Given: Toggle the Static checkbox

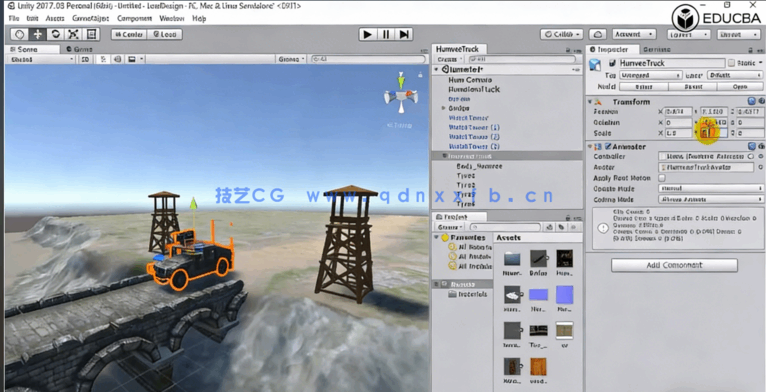Looking at the screenshot, I should (731, 63).
